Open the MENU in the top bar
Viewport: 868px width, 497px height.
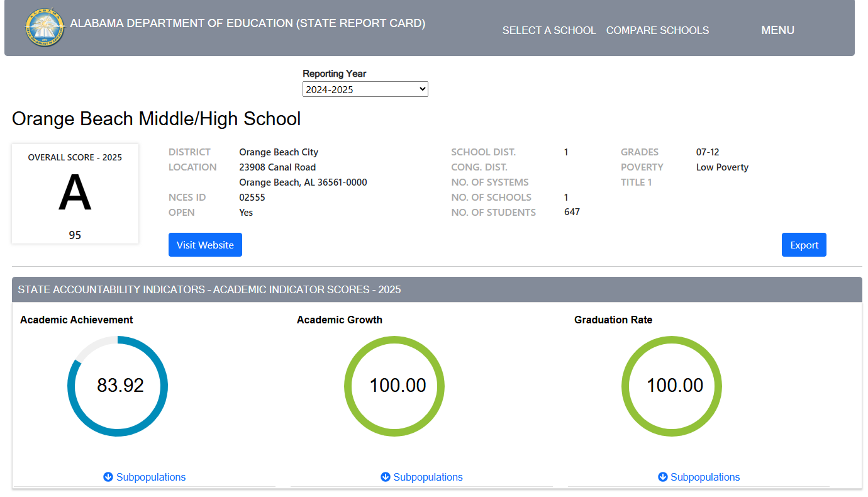777,30
